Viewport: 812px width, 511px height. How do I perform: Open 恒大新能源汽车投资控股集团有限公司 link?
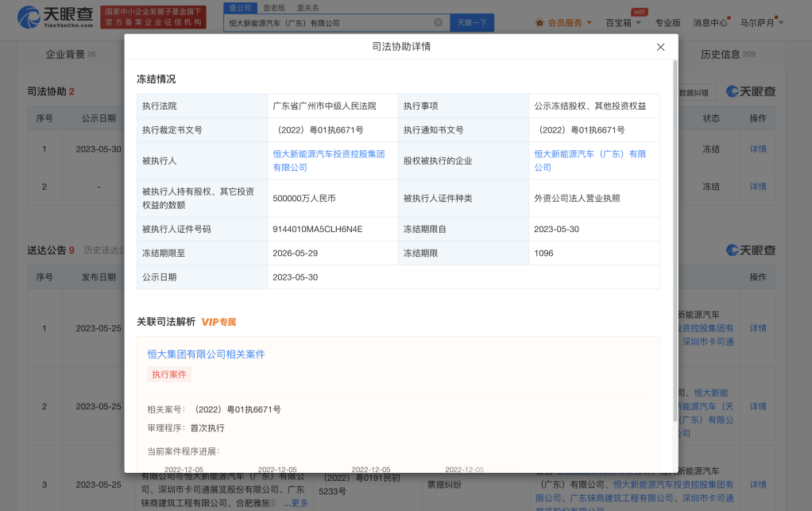(x=329, y=161)
